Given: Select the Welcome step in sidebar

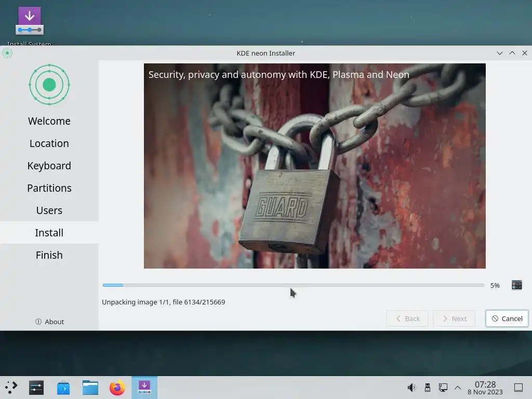Looking at the screenshot, I should pyautogui.click(x=49, y=121).
